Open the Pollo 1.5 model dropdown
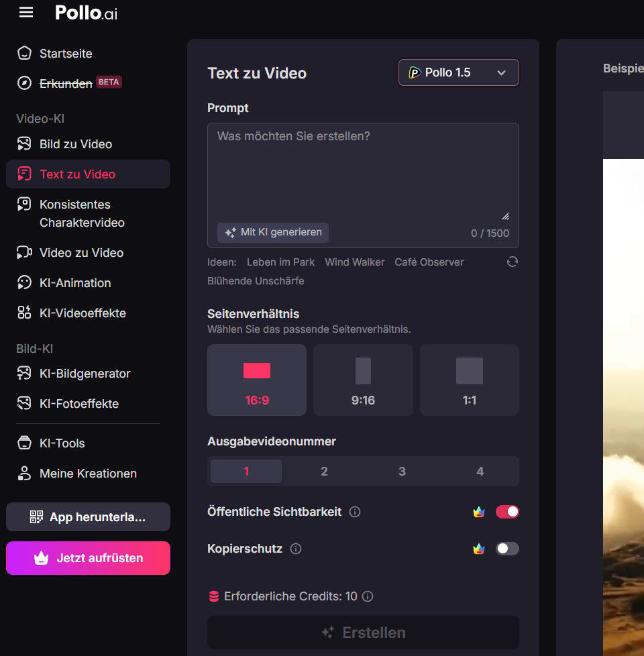 pyautogui.click(x=459, y=72)
